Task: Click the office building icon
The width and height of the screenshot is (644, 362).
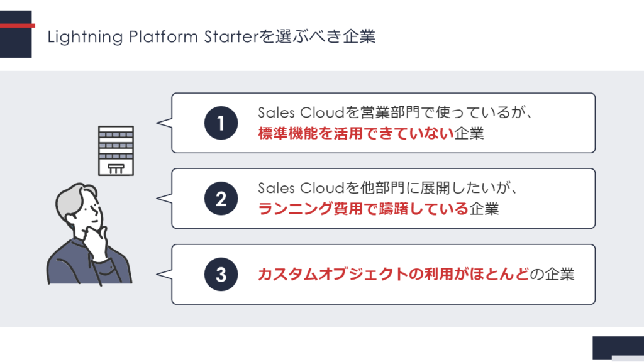Action: [116, 150]
